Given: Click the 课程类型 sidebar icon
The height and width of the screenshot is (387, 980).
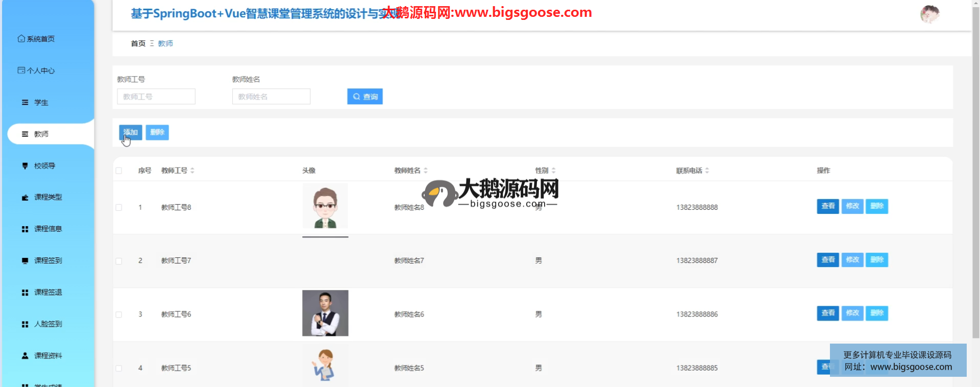Looking at the screenshot, I should (25, 198).
